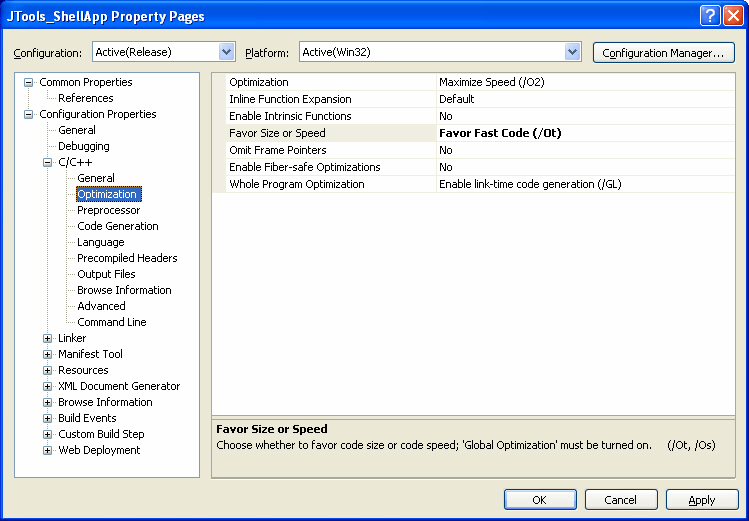The image size is (749, 521).
Task: Select Browse Information under C/C++
Action: pyautogui.click(x=124, y=290)
